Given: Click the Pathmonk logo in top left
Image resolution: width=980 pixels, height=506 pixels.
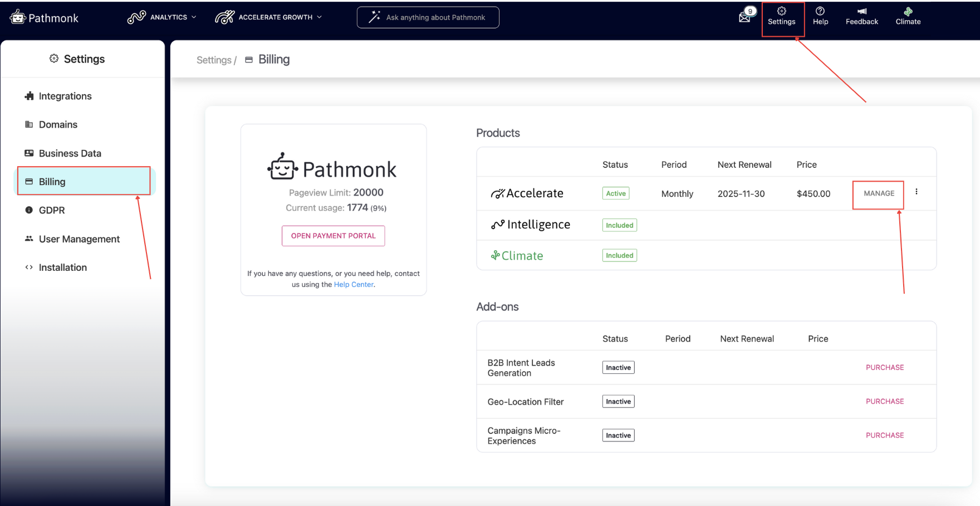Looking at the screenshot, I should [x=45, y=18].
